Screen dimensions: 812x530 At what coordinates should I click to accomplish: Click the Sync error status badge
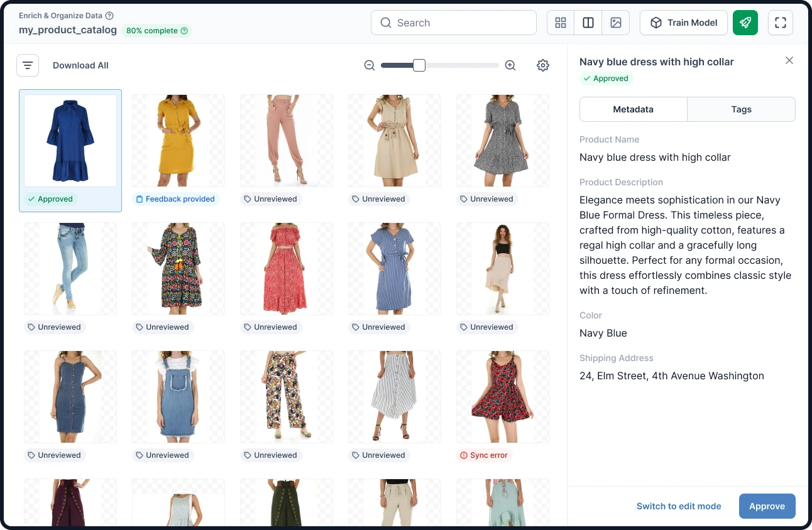484,455
